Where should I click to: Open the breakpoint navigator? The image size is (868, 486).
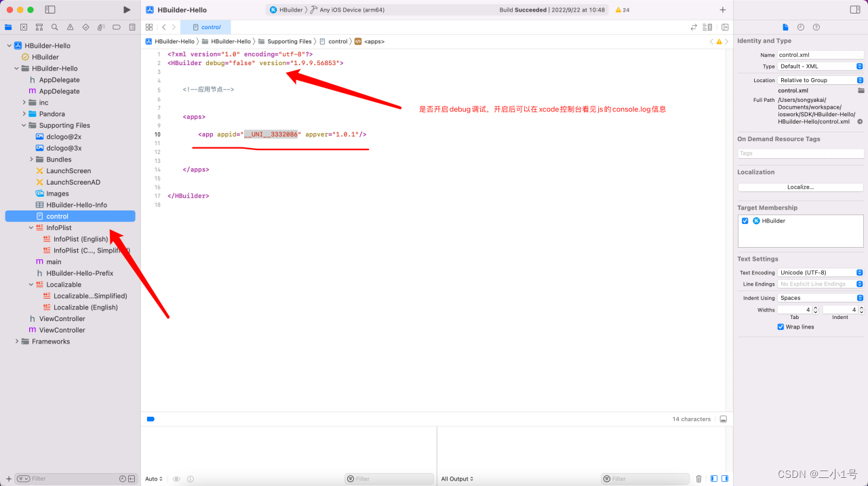click(117, 27)
